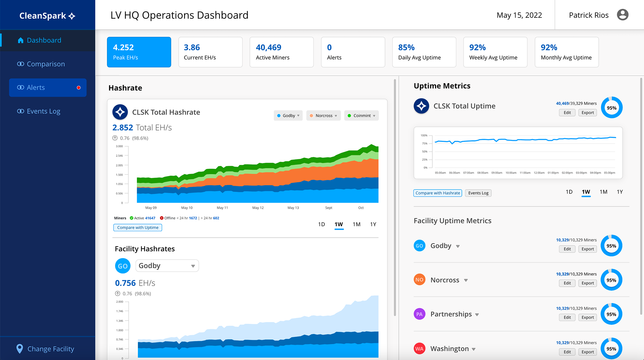Click the Partnerships 95% uptime ring
644x360 pixels.
pos(611,314)
